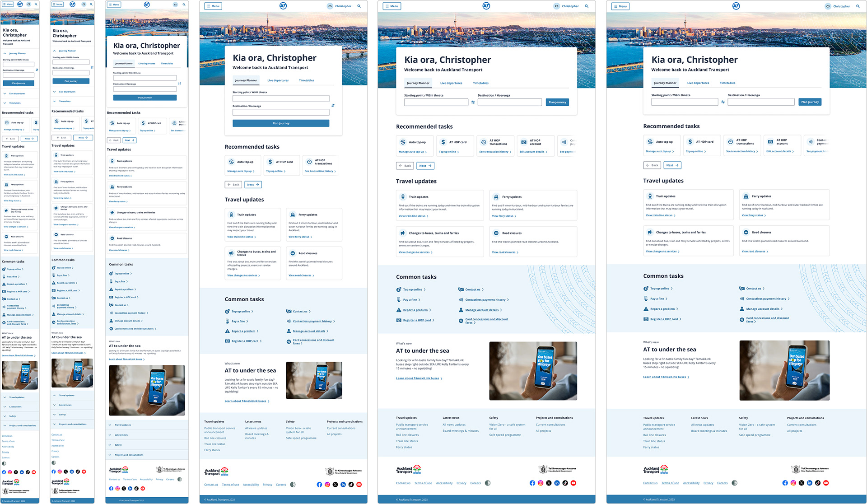Toggle the contrast mode icon in the widest desktop footer
Screen dimensions: 867x504
click(735, 483)
